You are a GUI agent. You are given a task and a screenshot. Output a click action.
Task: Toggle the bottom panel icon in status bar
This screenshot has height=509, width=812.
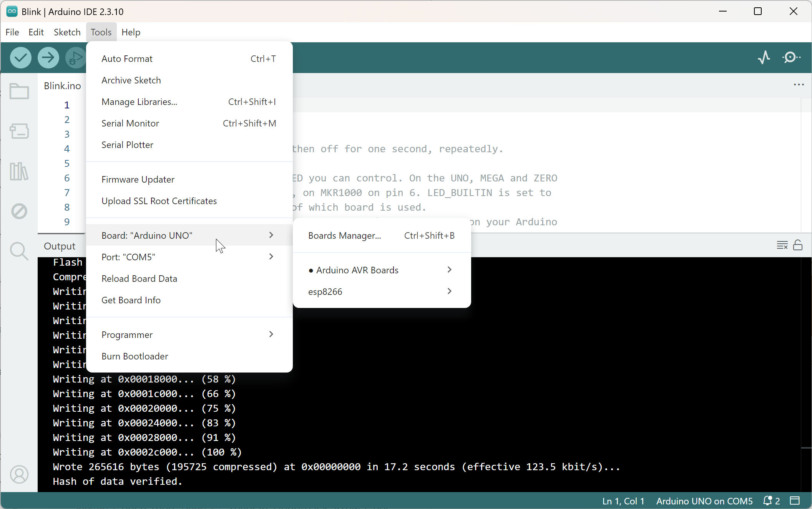click(795, 501)
